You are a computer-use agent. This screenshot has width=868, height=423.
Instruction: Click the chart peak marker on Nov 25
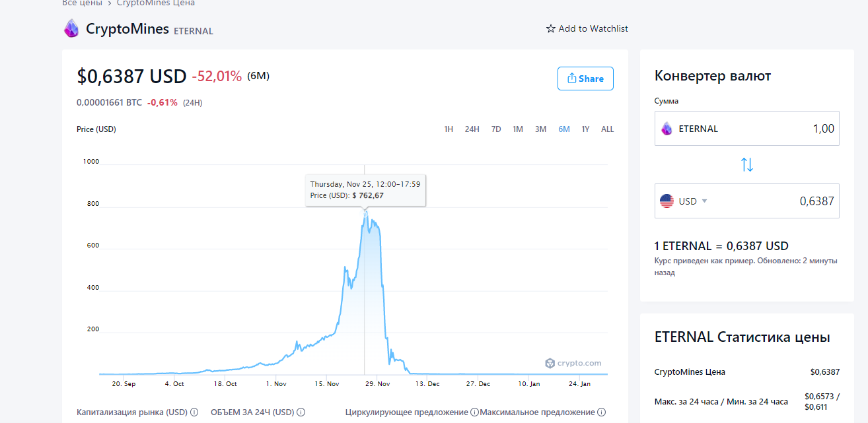click(365, 212)
